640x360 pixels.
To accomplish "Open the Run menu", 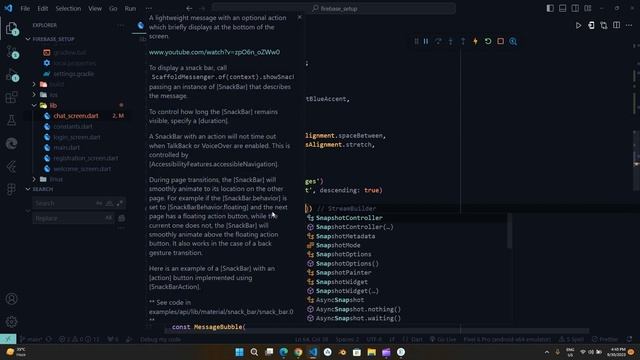I will (130, 8).
